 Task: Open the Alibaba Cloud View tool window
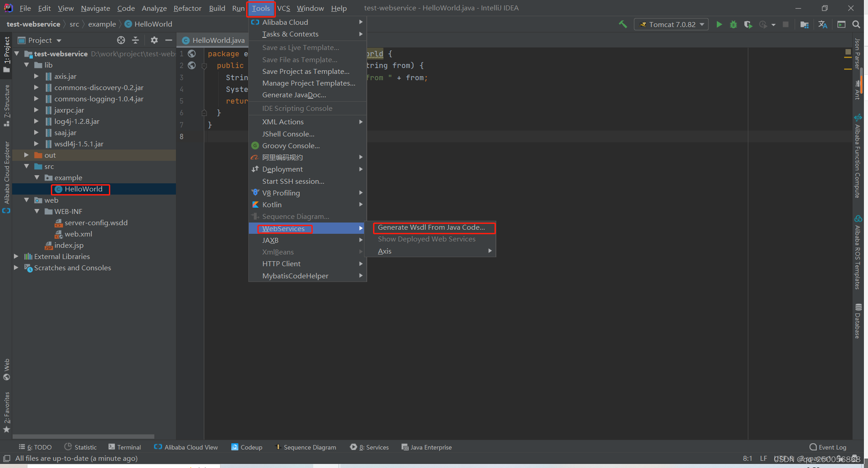pyautogui.click(x=186, y=447)
